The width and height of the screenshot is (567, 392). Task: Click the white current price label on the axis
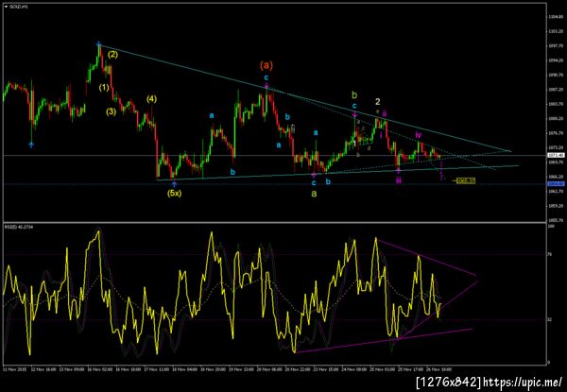(557, 155)
